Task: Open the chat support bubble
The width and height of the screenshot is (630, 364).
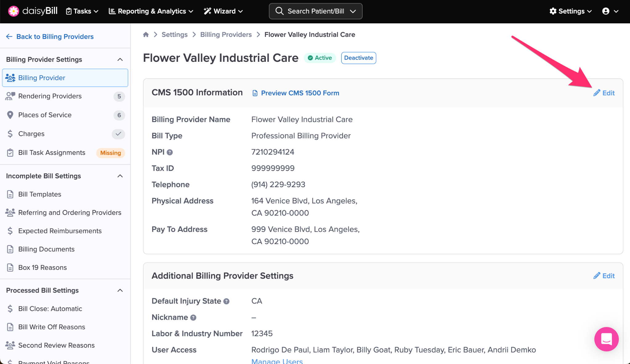Action: (606, 339)
